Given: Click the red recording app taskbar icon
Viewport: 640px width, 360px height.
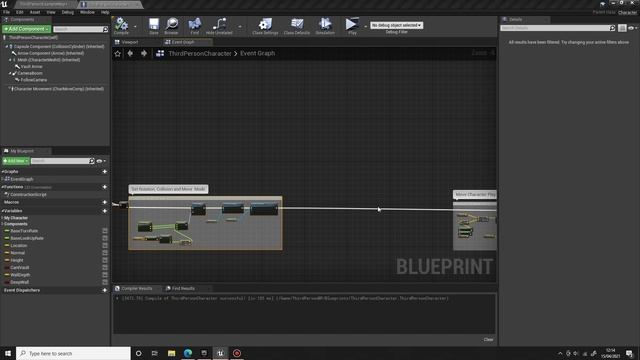Looking at the screenshot, I should [237, 353].
